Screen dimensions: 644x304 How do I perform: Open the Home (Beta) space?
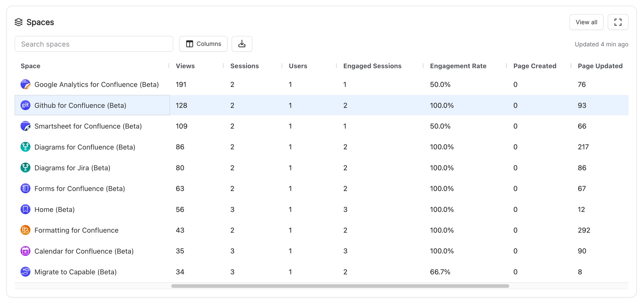[54, 209]
